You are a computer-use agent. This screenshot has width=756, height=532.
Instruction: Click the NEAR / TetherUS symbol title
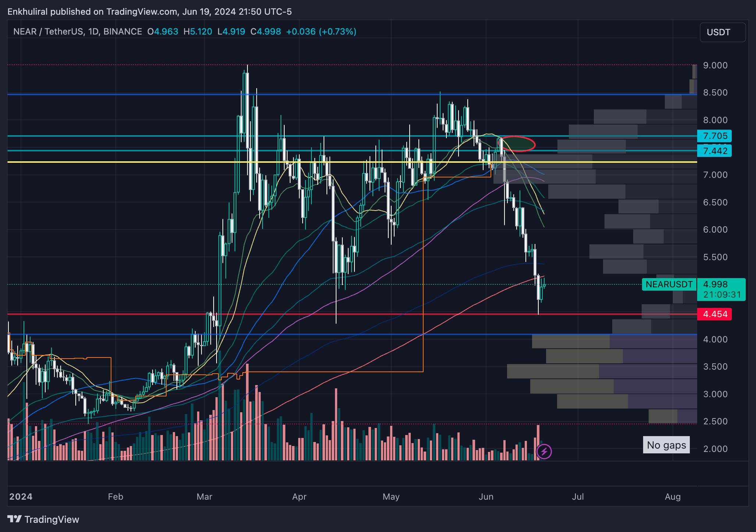(x=48, y=32)
